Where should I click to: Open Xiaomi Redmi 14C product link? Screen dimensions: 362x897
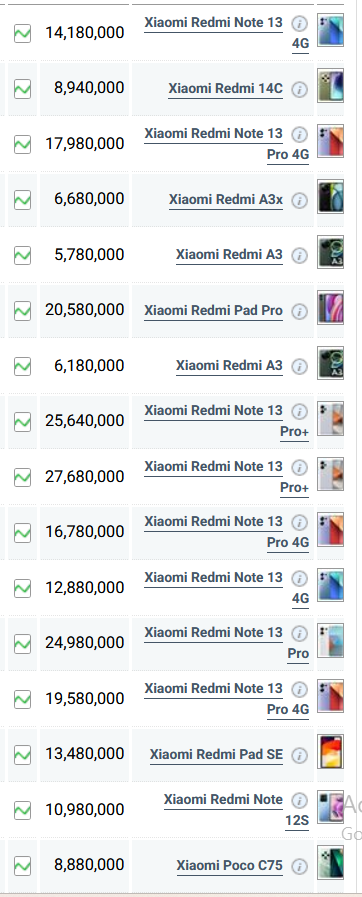click(225, 89)
